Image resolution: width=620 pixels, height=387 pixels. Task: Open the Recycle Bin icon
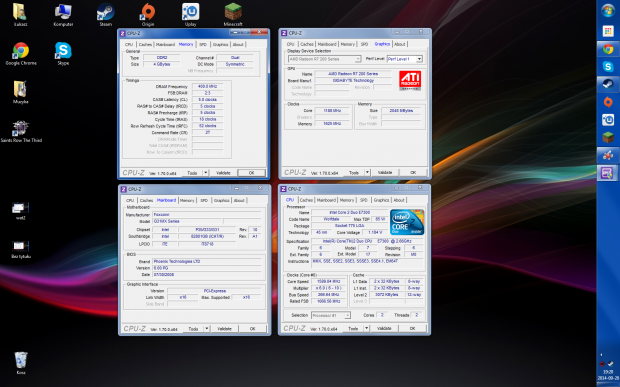[x=21, y=362]
